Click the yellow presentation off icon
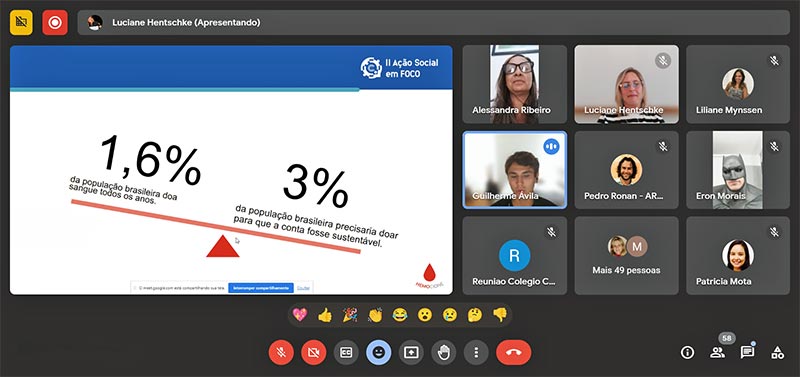Viewport: 800px width, 377px height. (x=21, y=22)
